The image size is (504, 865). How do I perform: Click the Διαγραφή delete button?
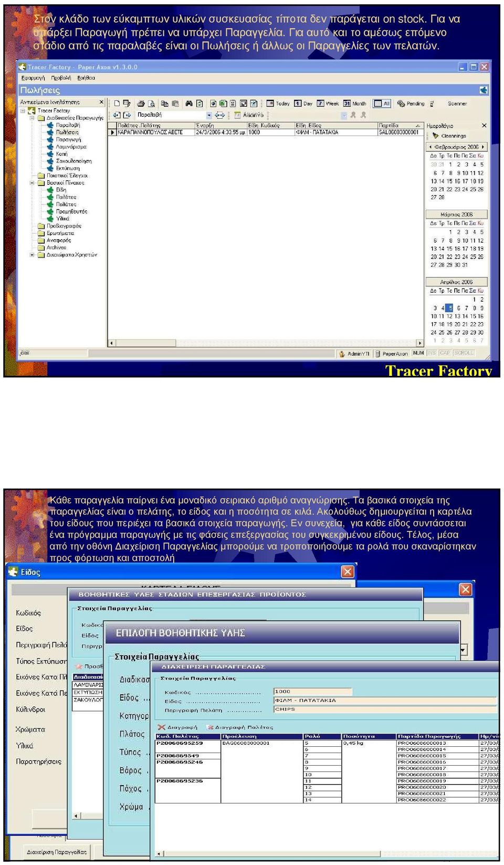(177, 727)
